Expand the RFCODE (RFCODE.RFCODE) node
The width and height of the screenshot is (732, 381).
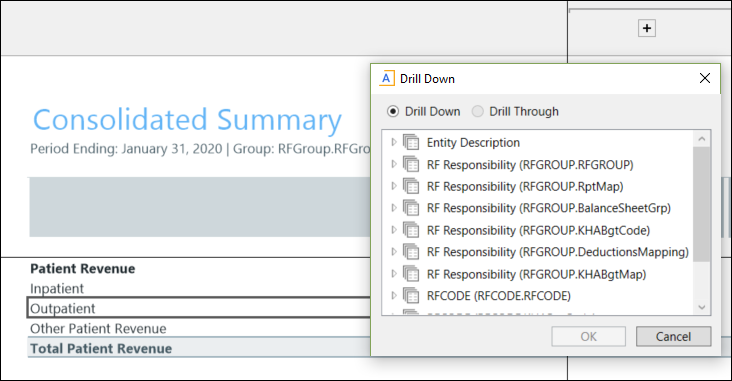[394, 296]
